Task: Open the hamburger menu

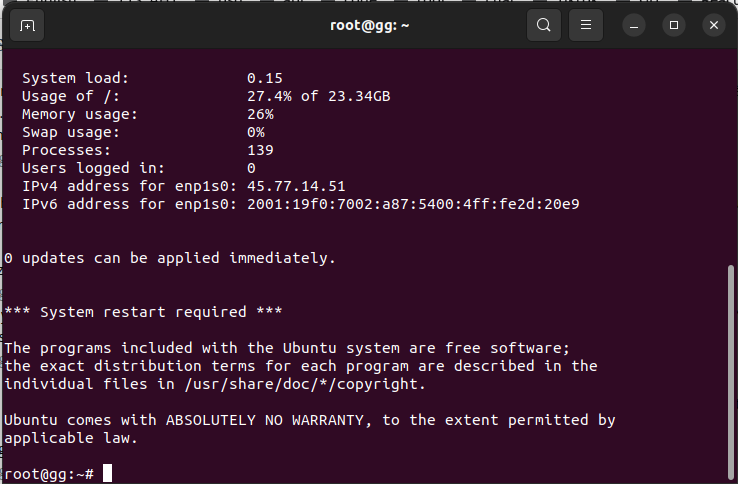Action: click(x=586, y=25)
